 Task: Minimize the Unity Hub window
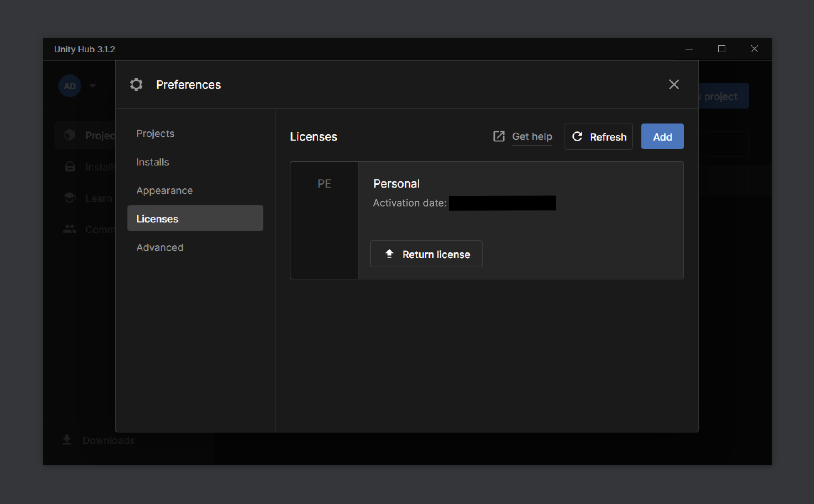pyautogui.click(x=689, y=49)
